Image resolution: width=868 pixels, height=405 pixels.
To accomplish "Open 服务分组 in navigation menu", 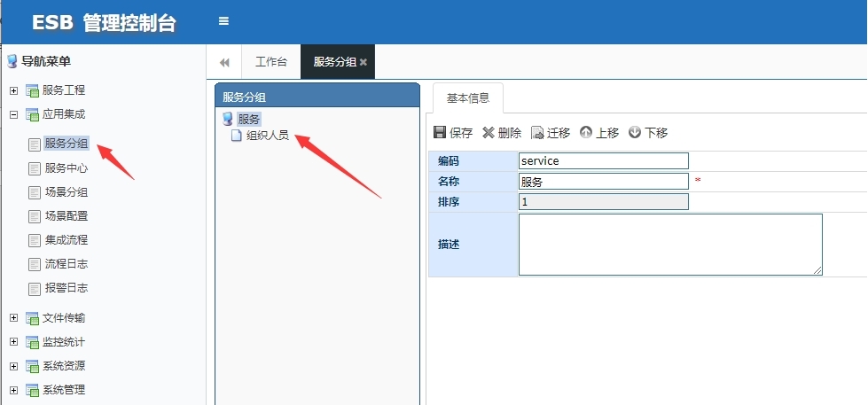I will pos(66,144).
